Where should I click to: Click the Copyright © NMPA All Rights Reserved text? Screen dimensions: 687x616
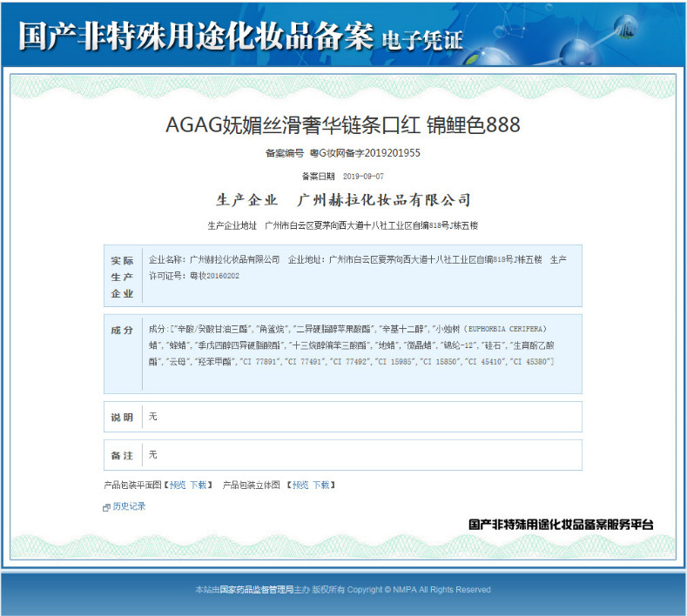419,590
